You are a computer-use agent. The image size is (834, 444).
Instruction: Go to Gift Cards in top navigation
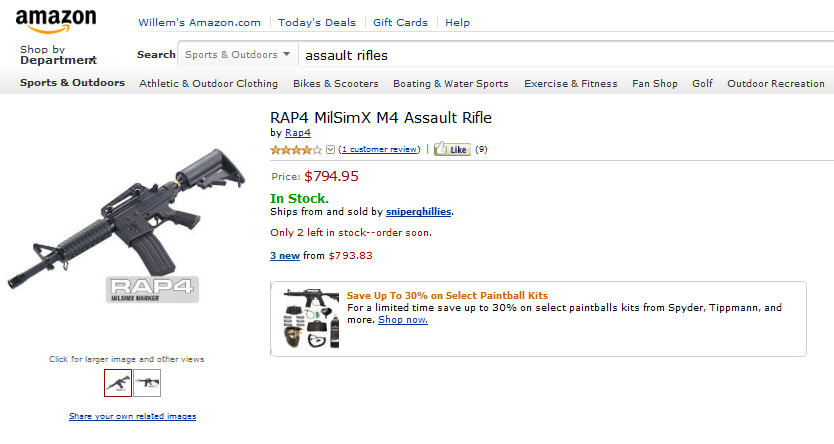click(400, 22)
